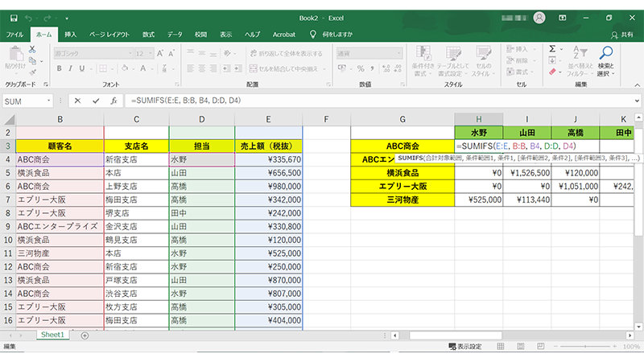The image size is (644, 362).
Task: Click Normal view icon in status bar
Action: (500, 347)
